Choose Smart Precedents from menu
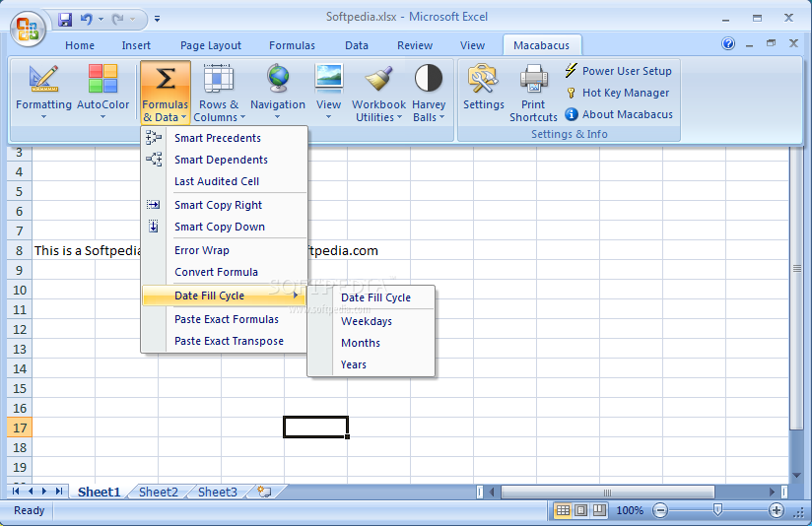Screen dimensions: 812x526 [225, 138]
